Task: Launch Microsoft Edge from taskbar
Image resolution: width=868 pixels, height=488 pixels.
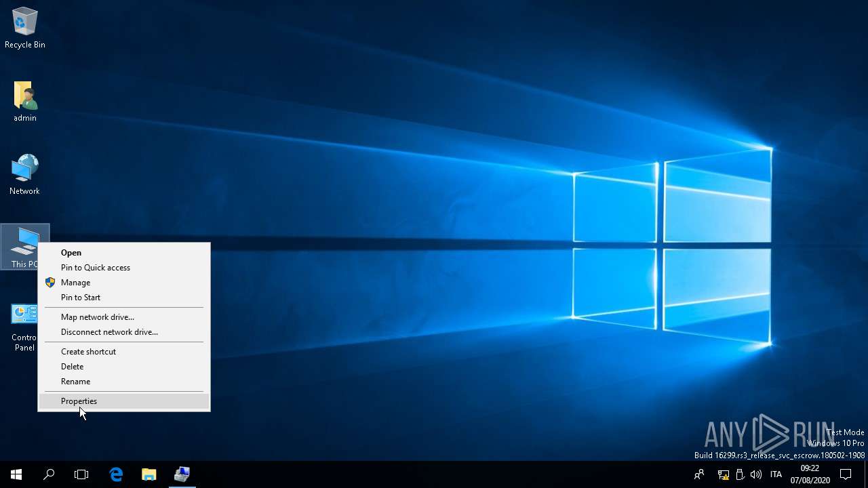Action: [x=116, y=474]
